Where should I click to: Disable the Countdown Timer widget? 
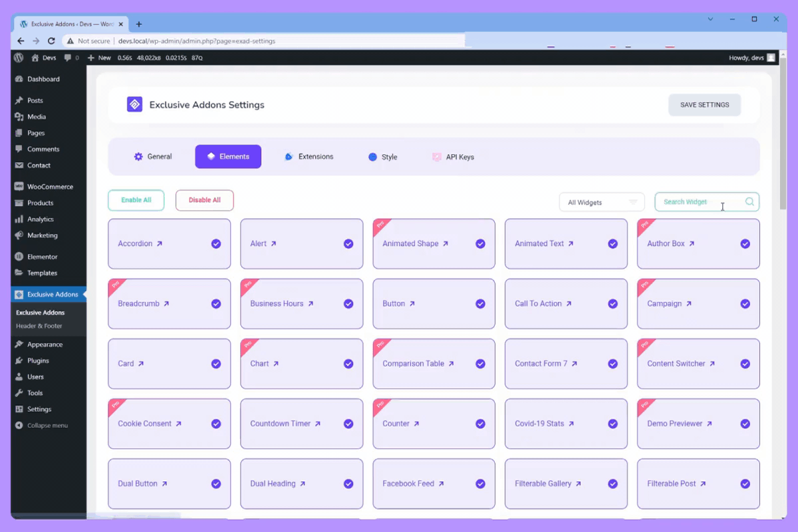click(x=348, y=423)
